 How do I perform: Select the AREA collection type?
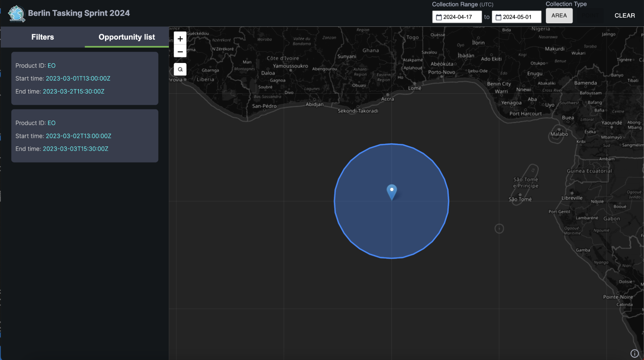click(559, 15)
